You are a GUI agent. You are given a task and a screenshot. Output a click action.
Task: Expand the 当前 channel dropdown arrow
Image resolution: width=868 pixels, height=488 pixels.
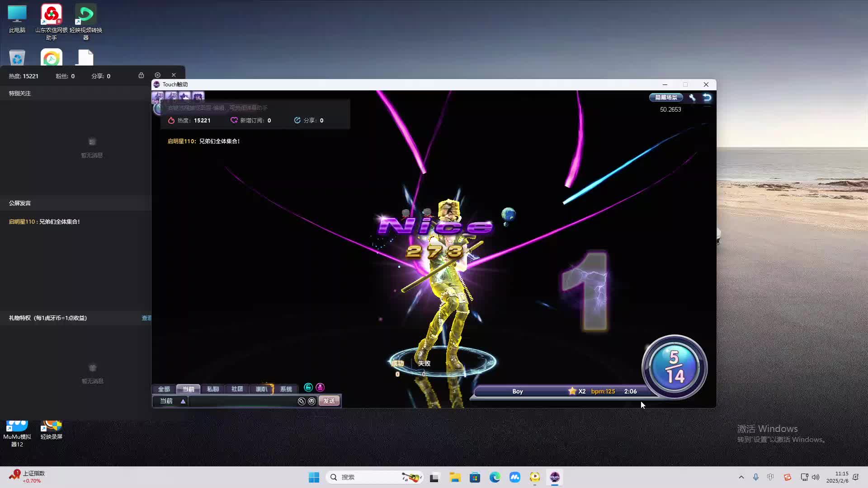click(183, 401)
